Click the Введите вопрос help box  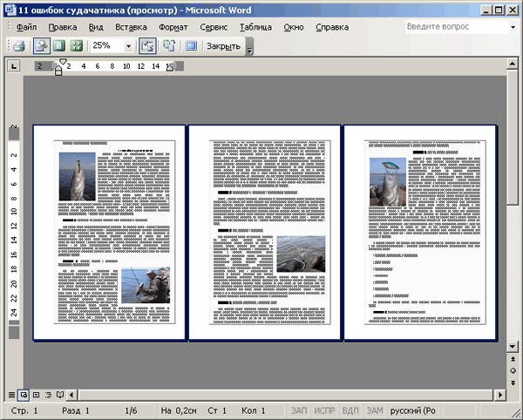[x=457, y=27]
